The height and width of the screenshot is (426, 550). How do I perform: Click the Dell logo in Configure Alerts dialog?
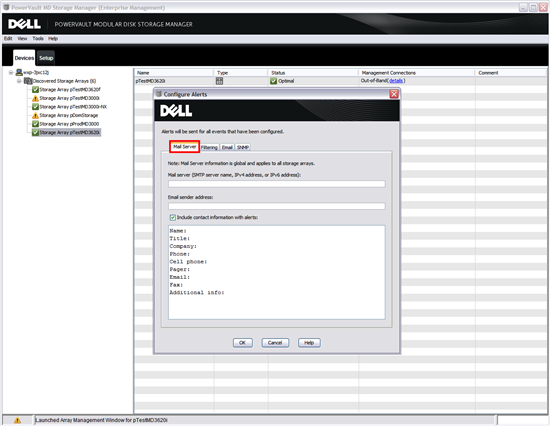tap(176, 111)
